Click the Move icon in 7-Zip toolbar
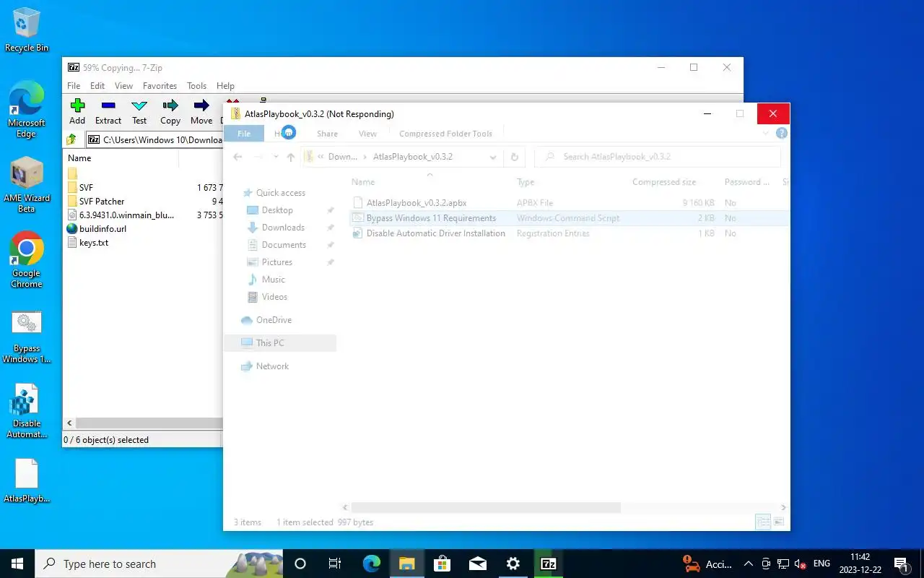 coord(201,112)
